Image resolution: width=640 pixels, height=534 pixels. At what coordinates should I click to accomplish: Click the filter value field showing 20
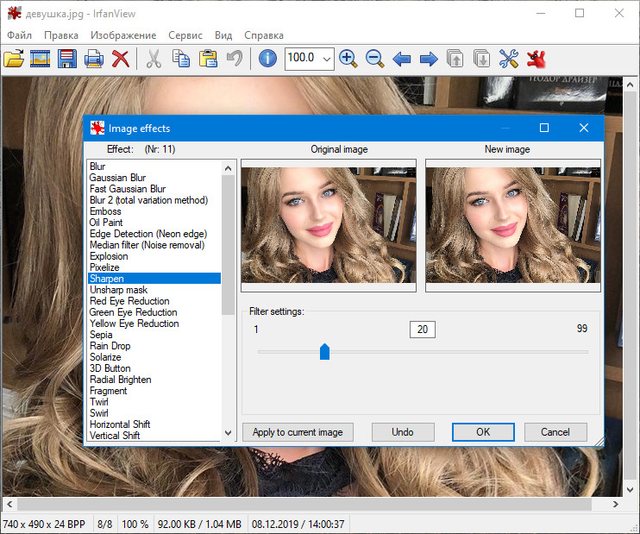click(x=422, y=329)
